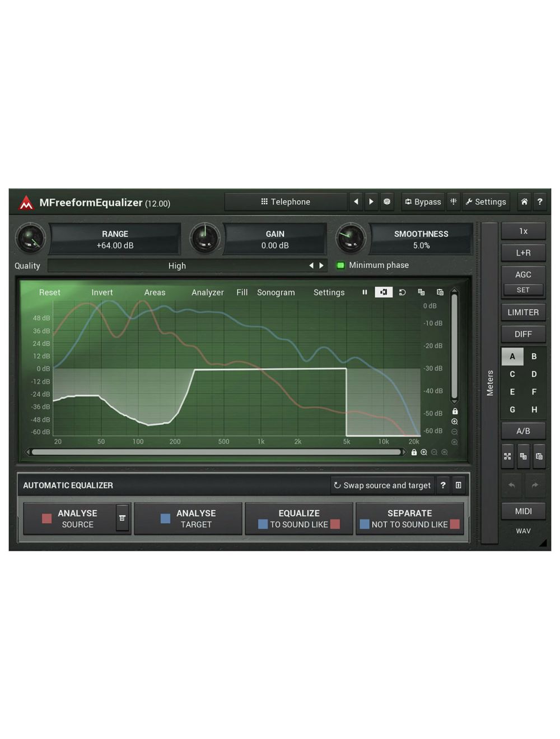The width and height of the screenshot is (560, 739).
Task: Open the Quality High selector
Action: click(x=177, y=266)
